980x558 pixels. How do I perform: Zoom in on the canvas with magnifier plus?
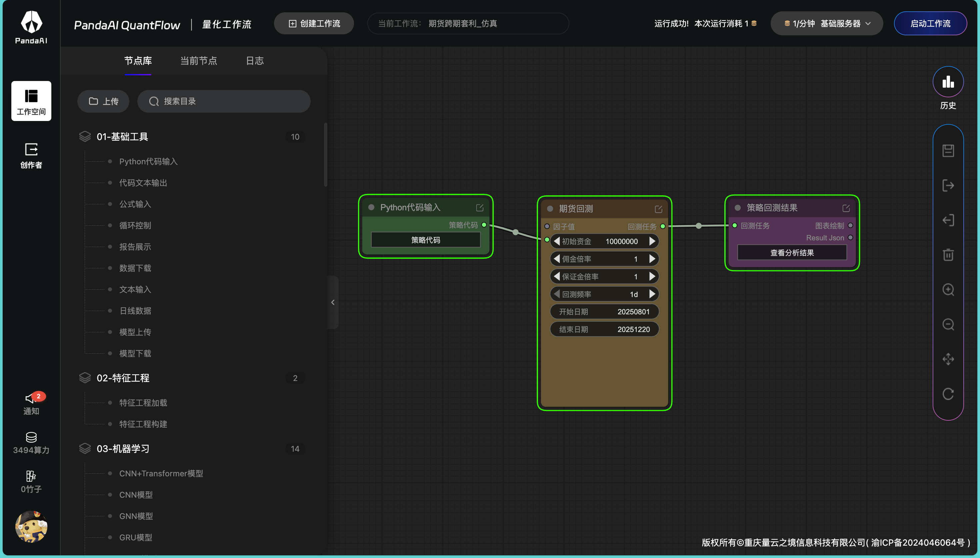coord(948,289)
